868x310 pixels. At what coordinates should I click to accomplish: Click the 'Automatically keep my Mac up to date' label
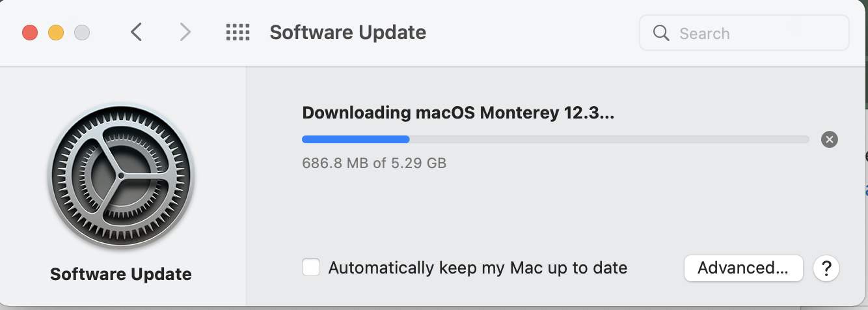tap(478, 268)
